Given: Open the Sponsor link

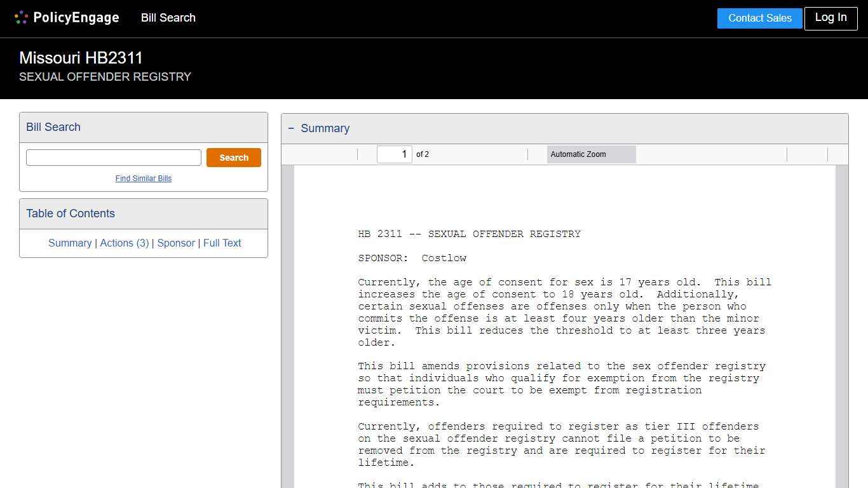Looking at the screenshot, I should (x=176, y=243).
